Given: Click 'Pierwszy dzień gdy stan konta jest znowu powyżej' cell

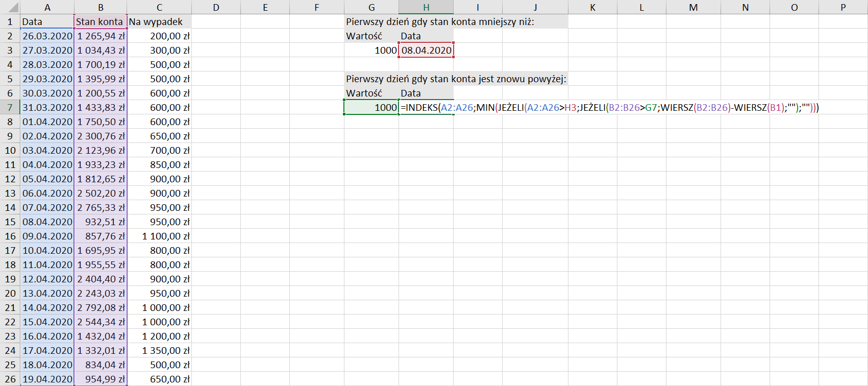Looking at the screenshot, I should click(456, 79).
